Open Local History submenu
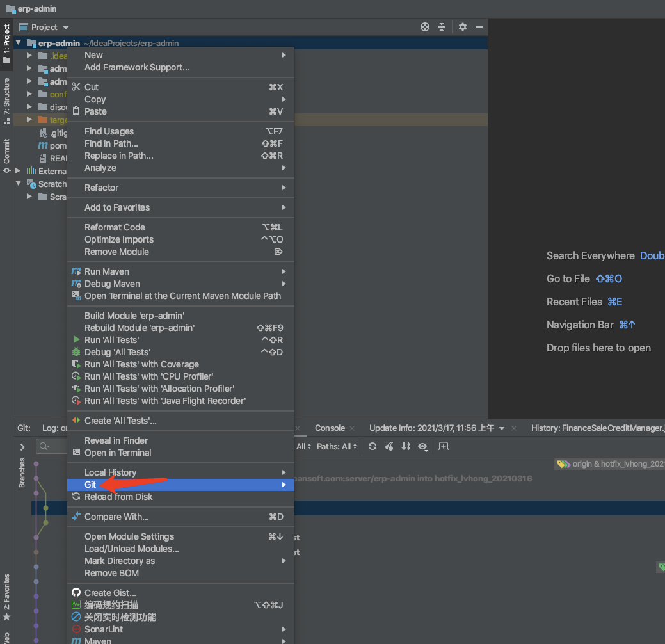Image resolution: width=665 pixels, height=644 pixels. coord(180,472)
